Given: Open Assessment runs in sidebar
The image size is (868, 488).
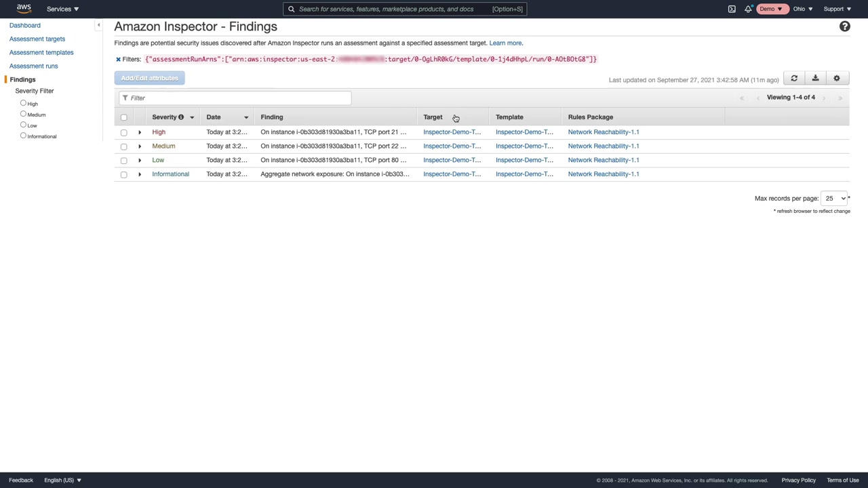Looking at the screenshot, I should 34,66.
